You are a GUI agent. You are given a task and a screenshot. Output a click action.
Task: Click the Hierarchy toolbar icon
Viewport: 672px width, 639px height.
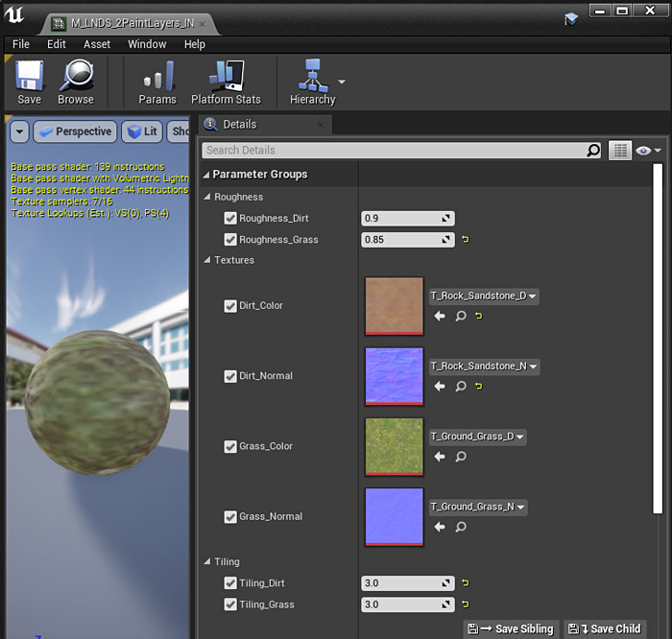click(312, 83)
